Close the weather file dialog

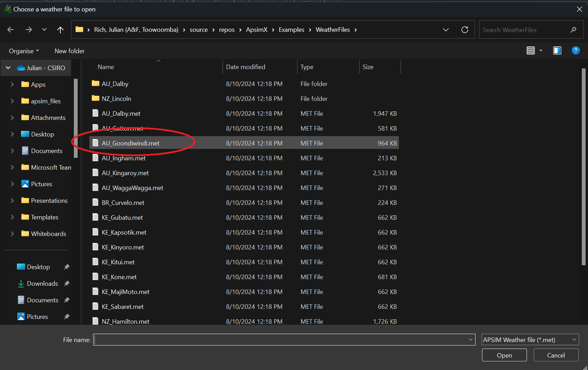click(x=579, y=9)
